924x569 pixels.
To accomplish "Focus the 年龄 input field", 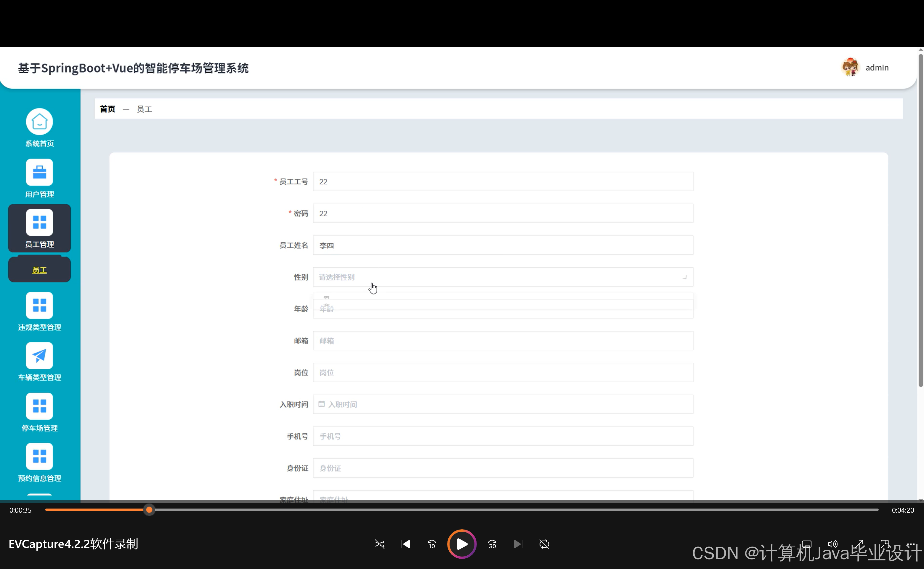I will [x=503, y=309].
